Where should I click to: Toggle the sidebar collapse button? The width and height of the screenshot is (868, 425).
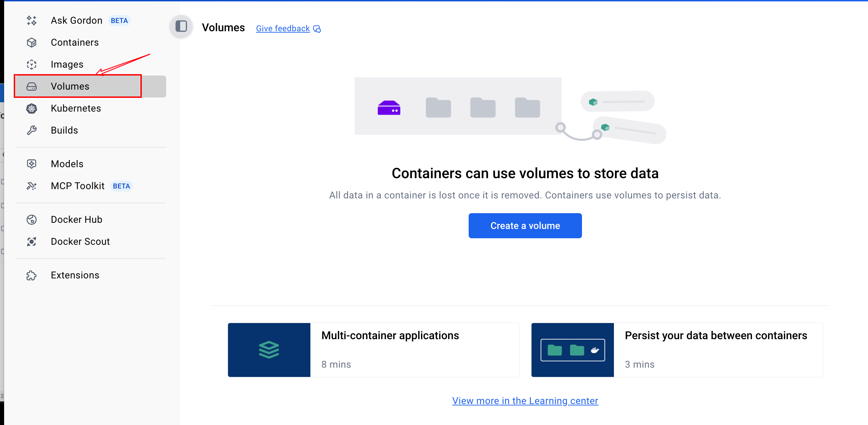pos(181,26)
